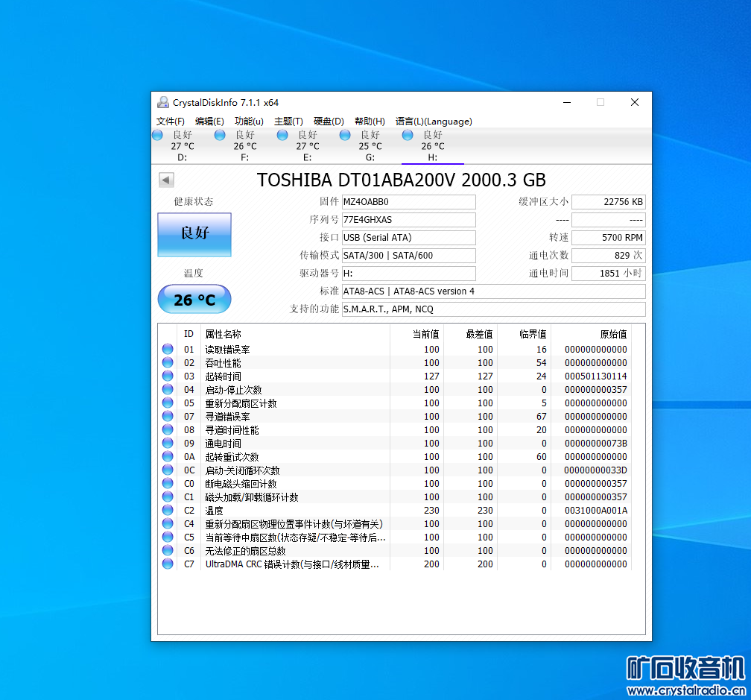Open the 文件(F) menu

[171, 122]
